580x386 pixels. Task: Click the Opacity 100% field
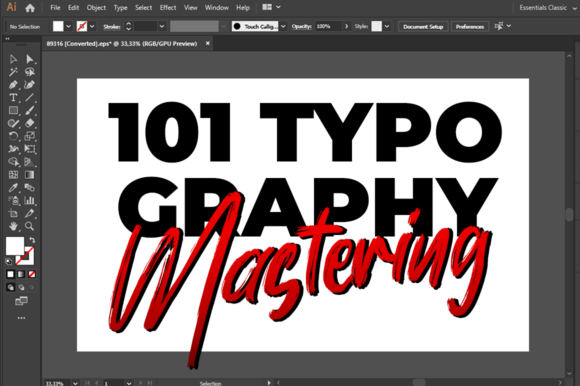tap(328, 26)
